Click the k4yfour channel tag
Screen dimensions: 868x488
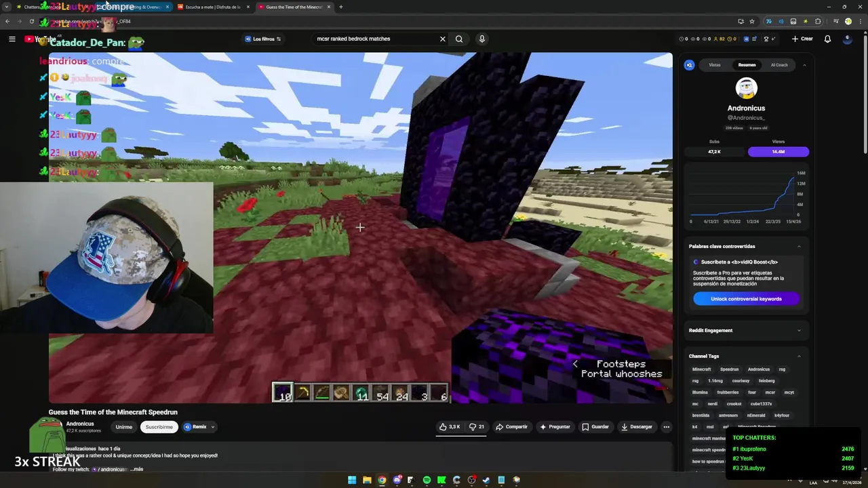coord(782,415)
